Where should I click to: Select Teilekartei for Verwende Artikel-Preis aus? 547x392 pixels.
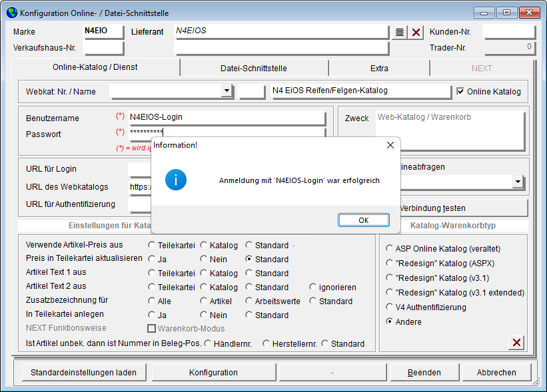(x=151, y=245)
